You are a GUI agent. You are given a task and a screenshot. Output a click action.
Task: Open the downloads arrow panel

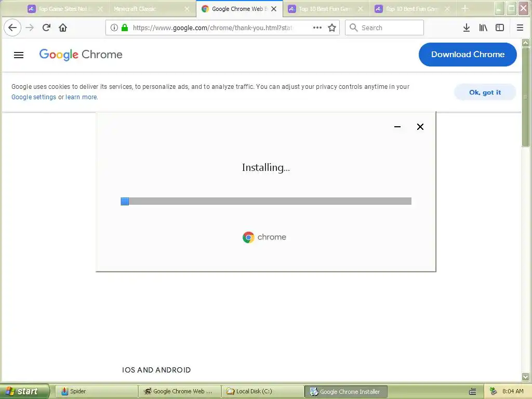coord(467,28)
